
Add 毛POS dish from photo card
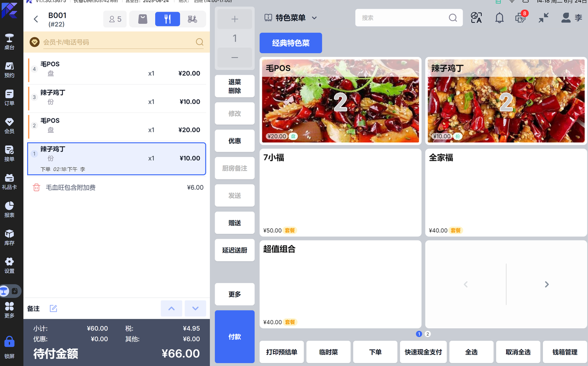point(340,101)
